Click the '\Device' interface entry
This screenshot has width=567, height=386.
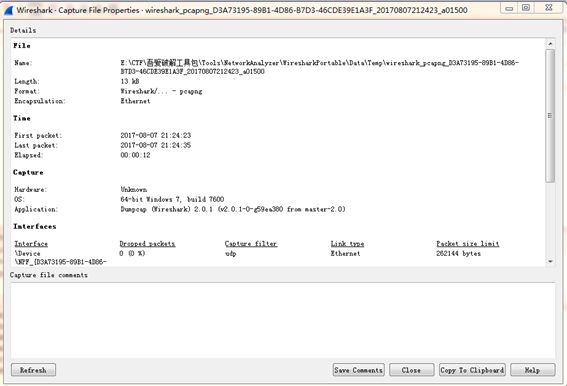click(x=60, y=257)
